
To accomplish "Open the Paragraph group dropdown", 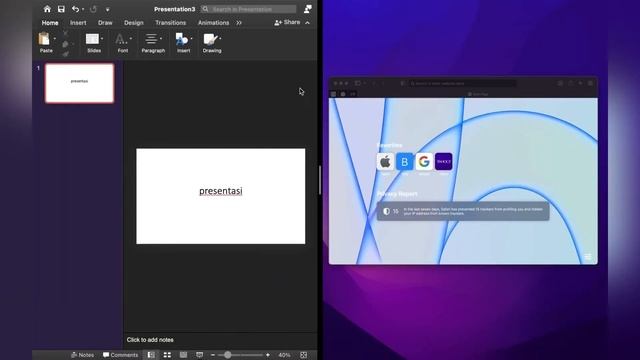I will pyautogui.click(x=153, y=42).
